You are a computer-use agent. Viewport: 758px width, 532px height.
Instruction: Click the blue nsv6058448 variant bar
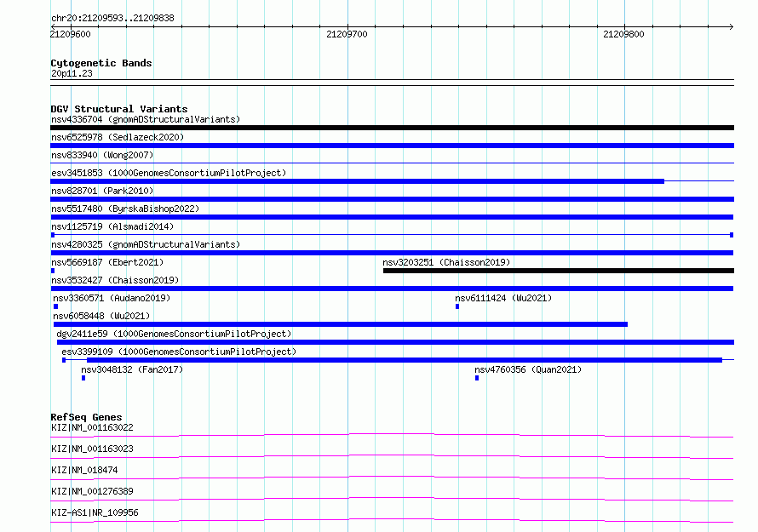341,324
